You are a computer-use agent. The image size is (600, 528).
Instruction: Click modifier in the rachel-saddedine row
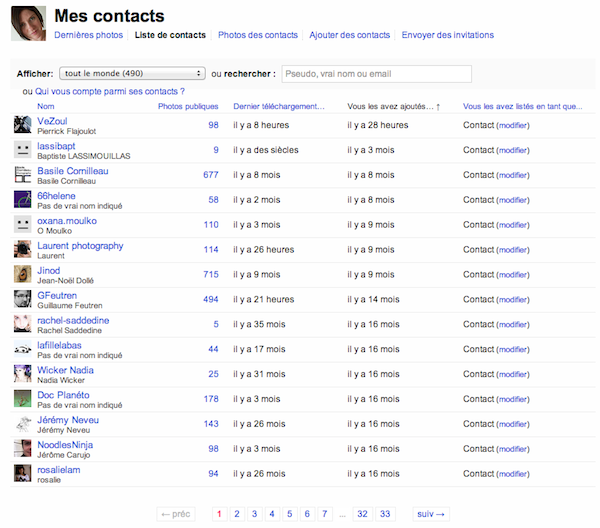(x=513, y=324)
